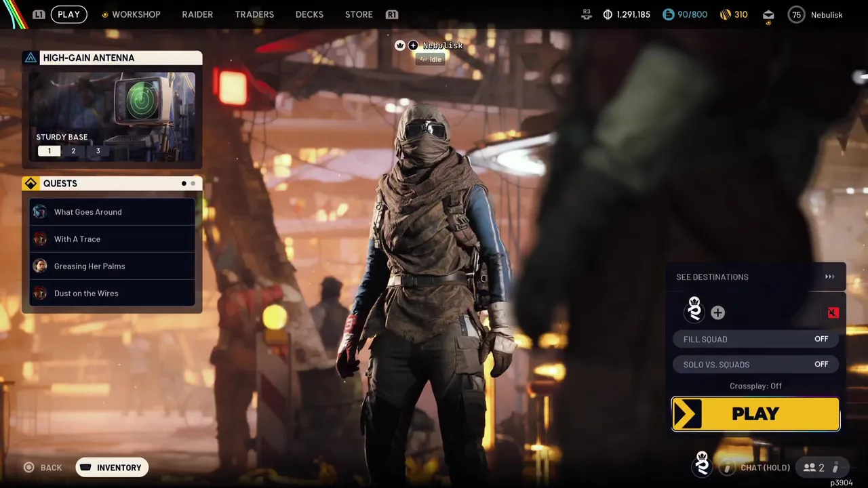Open the Greasing Her Palms quest

[x=112, y=266]
